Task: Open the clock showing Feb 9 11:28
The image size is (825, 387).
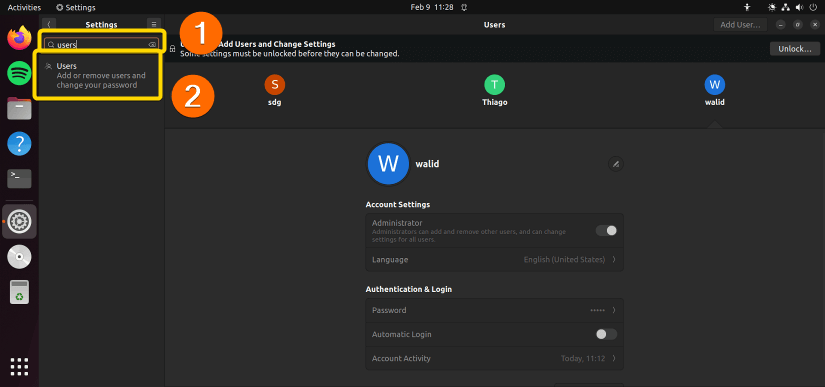Action: click(431, 7)
